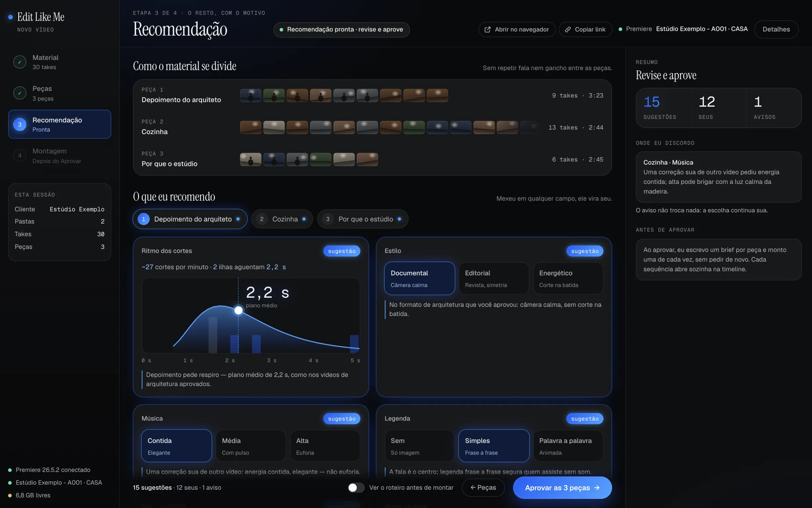Click first thumbnail of Por que o estúdio
The image size is (812, 508).
tap(251, 160)
